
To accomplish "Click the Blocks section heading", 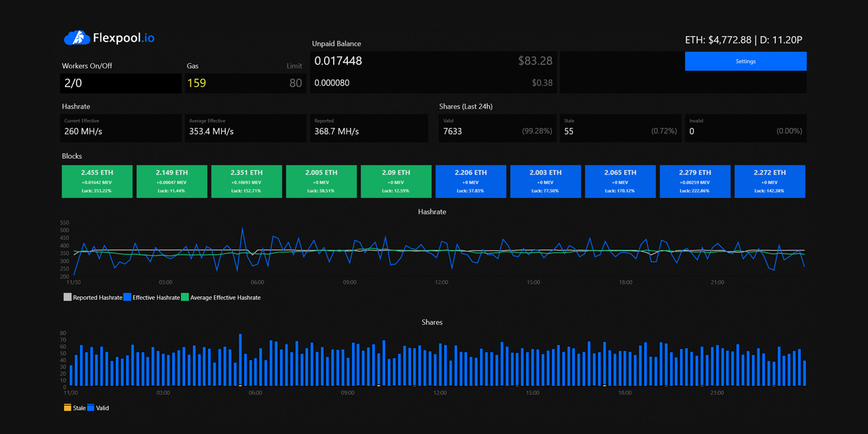I will (x=71, y=156).
